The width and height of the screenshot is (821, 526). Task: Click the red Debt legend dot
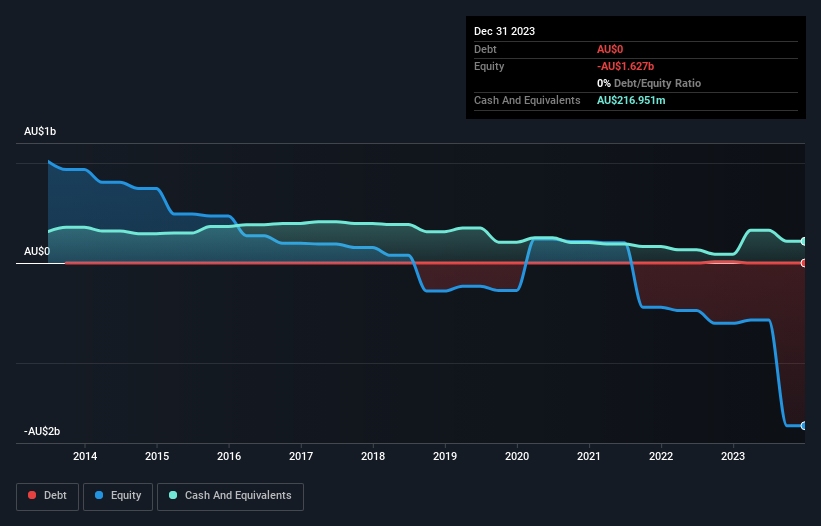[x=32, y=495]
